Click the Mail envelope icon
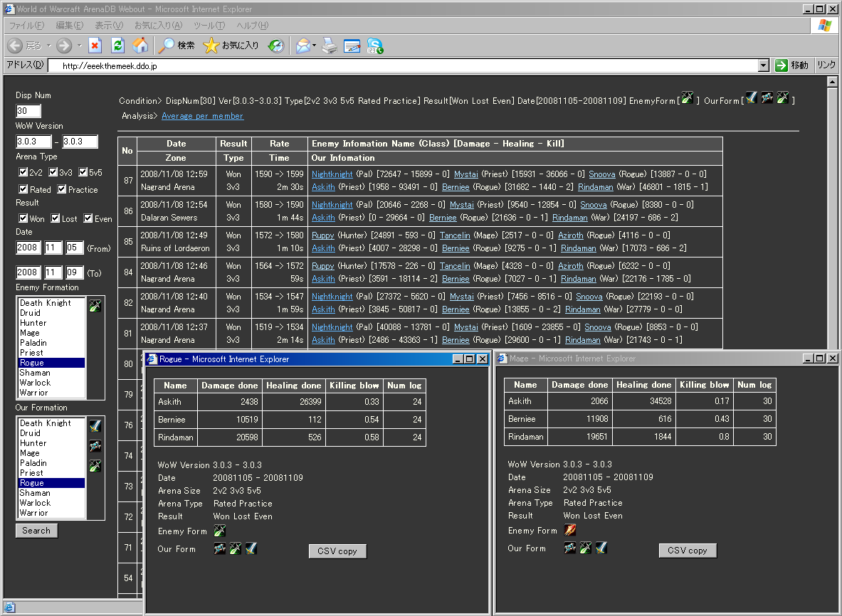This screenshot has width=842, height=616. pyautogui.click(x=303, y=46)
